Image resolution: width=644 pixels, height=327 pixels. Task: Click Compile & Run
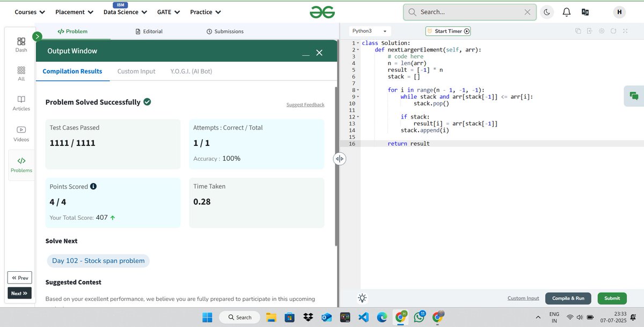(x=568, y=298)
